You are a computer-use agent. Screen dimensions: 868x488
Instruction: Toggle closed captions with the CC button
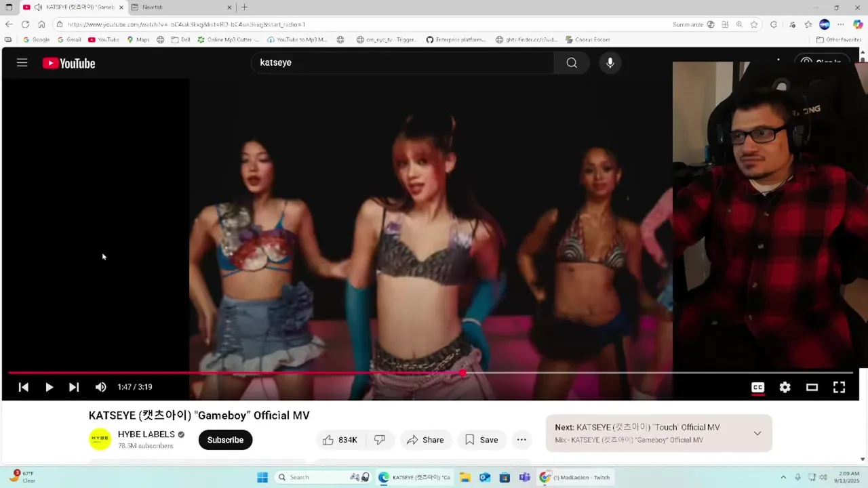[758, 387]
